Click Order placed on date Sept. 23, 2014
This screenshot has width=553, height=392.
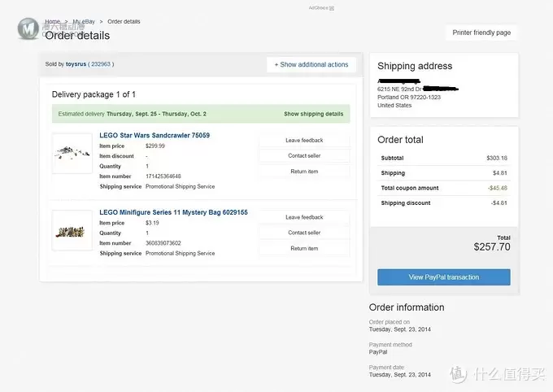click(x=400, y=329)
